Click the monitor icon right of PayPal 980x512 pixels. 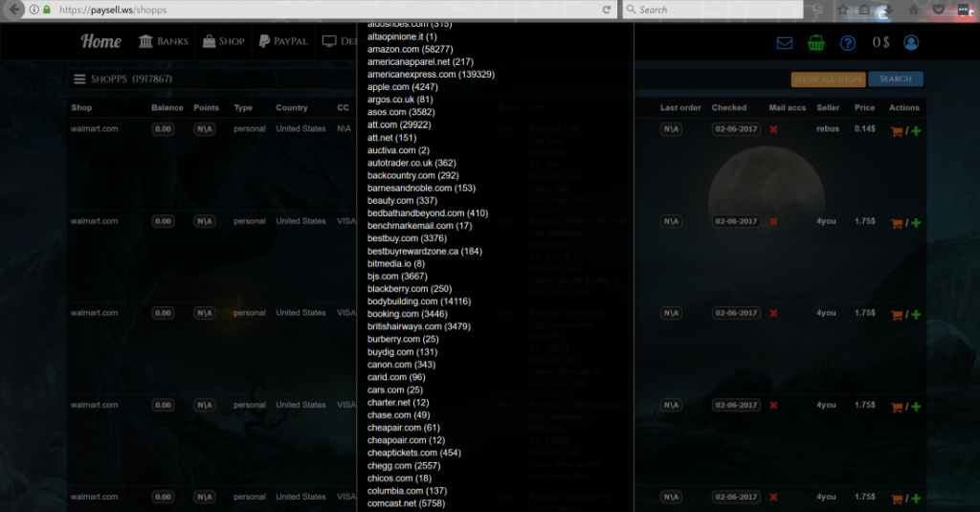(329, 40)
